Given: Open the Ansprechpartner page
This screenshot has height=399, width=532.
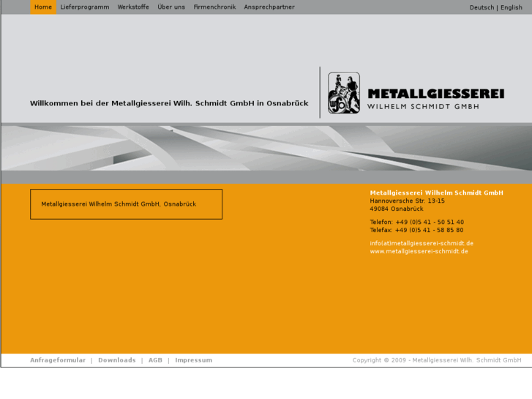Looking at the screenshot, I should [269, 7].
